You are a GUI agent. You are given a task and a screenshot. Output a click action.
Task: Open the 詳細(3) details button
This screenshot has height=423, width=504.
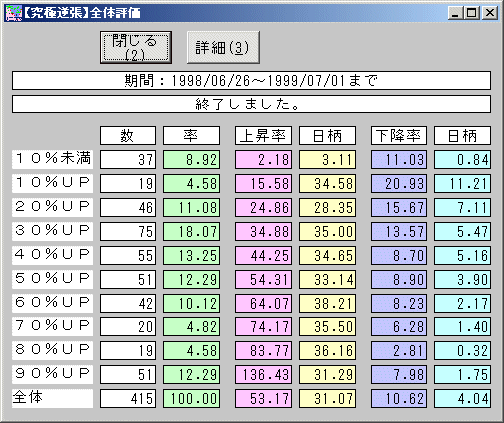pyautogui.click(x=223, y=47)
